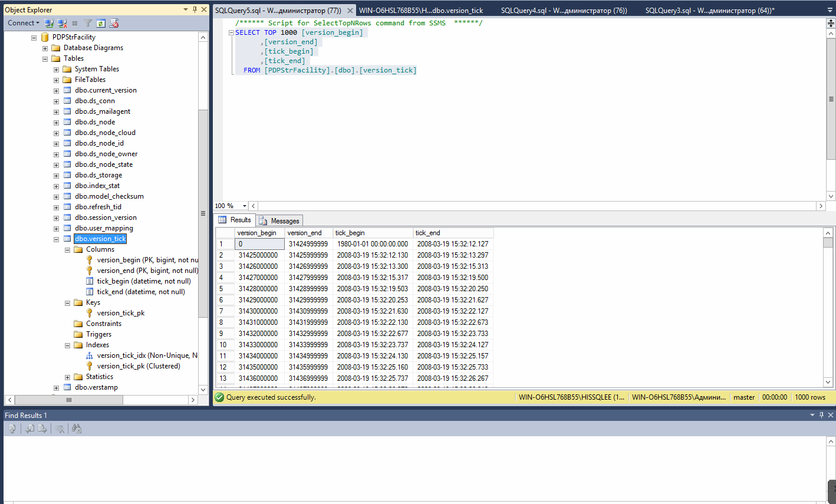The width and height of the screenshot is (836, 504).
Task: Collapse the Tables folder
Action: (45, 58)
